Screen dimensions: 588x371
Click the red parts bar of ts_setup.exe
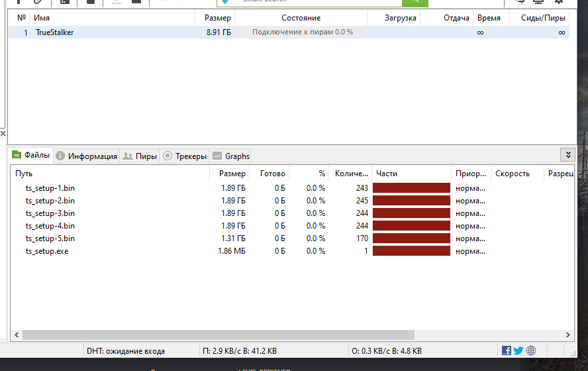[x=411, y=251]
